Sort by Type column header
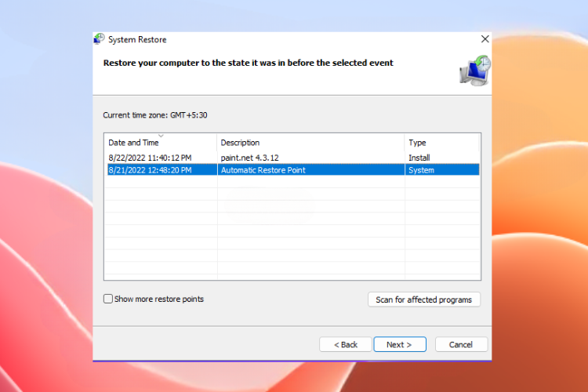This screenshot has height=392, width=588. 441,143
